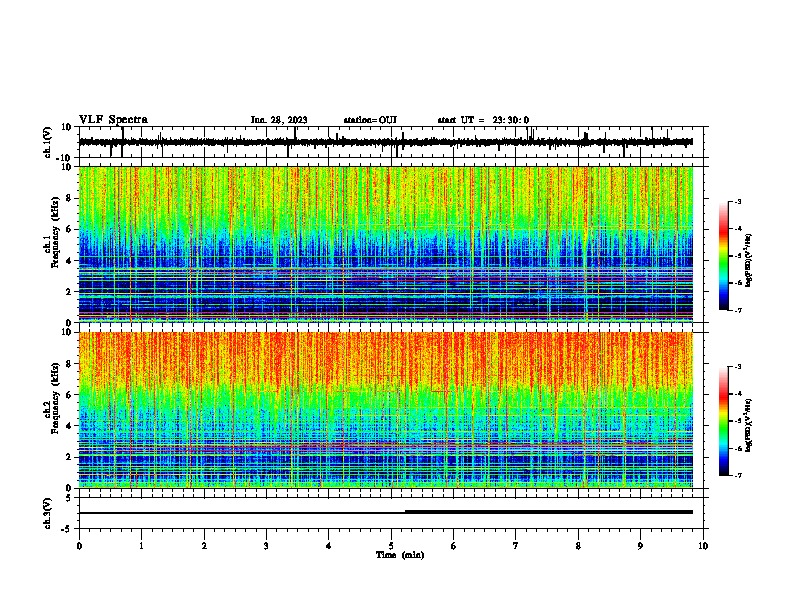Click time axis tick label "4"
Screen dimensions: 792x612
(x=329, y=546)
